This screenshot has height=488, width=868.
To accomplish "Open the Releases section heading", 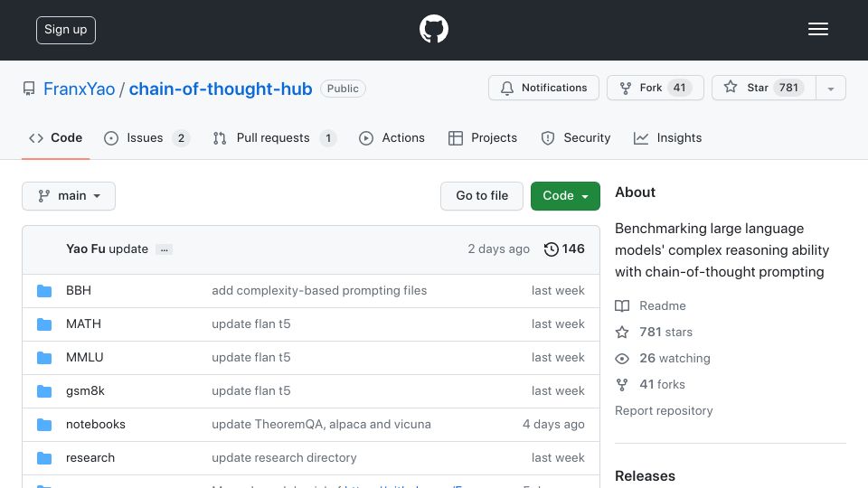I will tap(645, 476).
